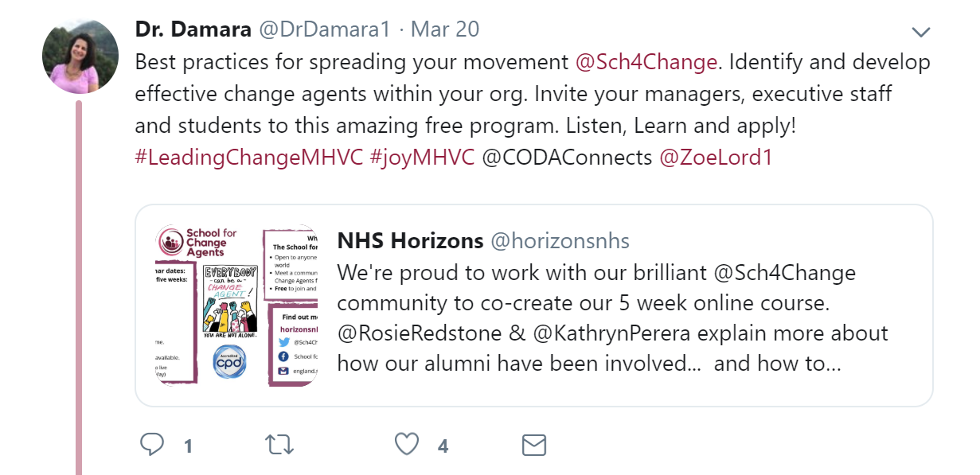980x475 pixels.
Task: Like the tweet with heart icon
Action: coord(407,445)
